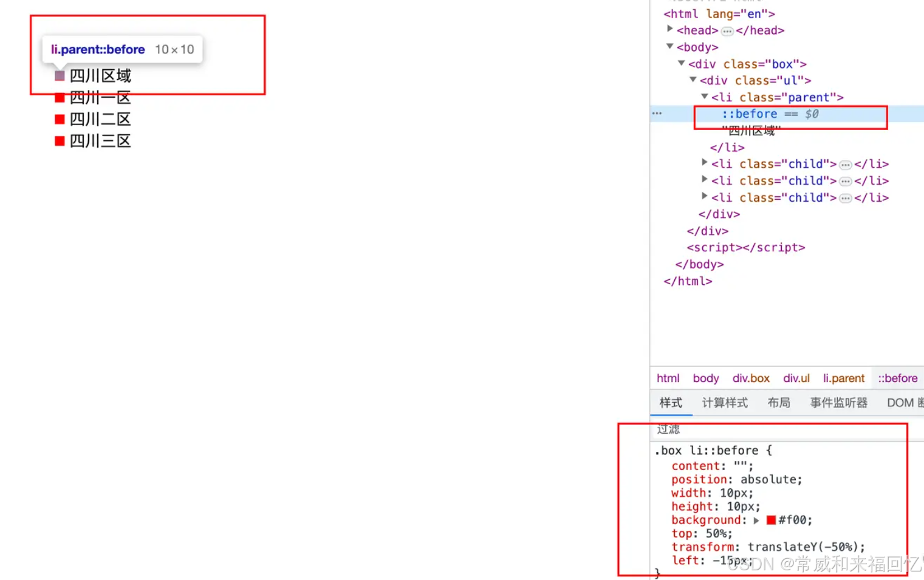Switch to the 样式 tab
Viewport: 924px width, 580px height.
(x=671, y=403)
